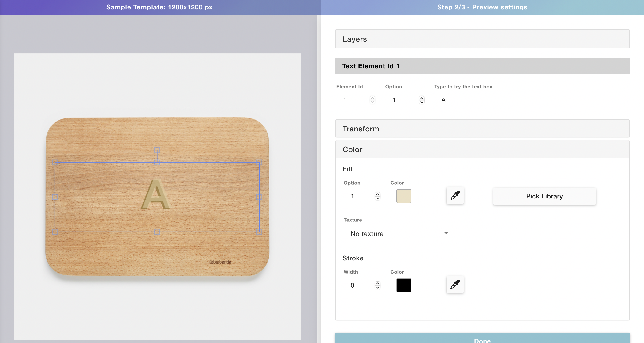Collapse the Color panel header
The height and width of the screenshot is (343, 644).
pos(482,149)
